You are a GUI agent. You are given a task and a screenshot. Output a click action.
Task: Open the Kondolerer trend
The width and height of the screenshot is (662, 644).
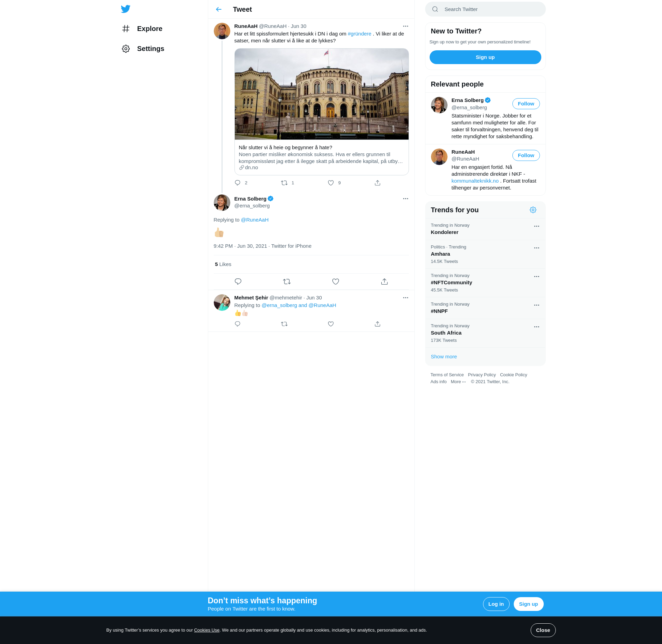click(x=485, y=229)
